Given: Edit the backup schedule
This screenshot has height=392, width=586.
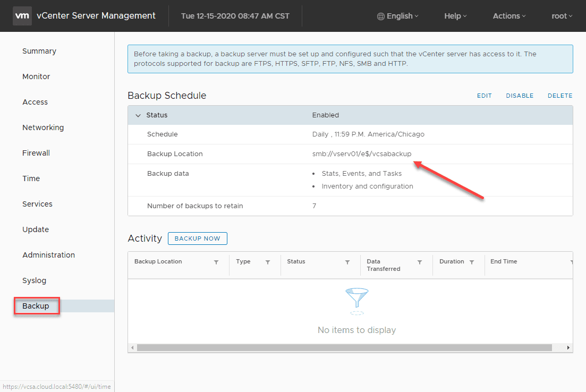Looking at the screenshot, I should click(484, 96).
